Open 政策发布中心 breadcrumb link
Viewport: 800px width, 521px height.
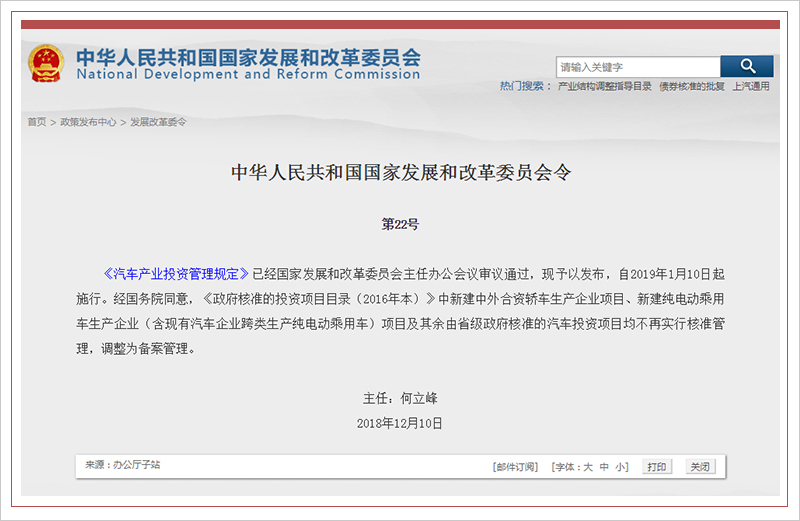pos(88,122)
